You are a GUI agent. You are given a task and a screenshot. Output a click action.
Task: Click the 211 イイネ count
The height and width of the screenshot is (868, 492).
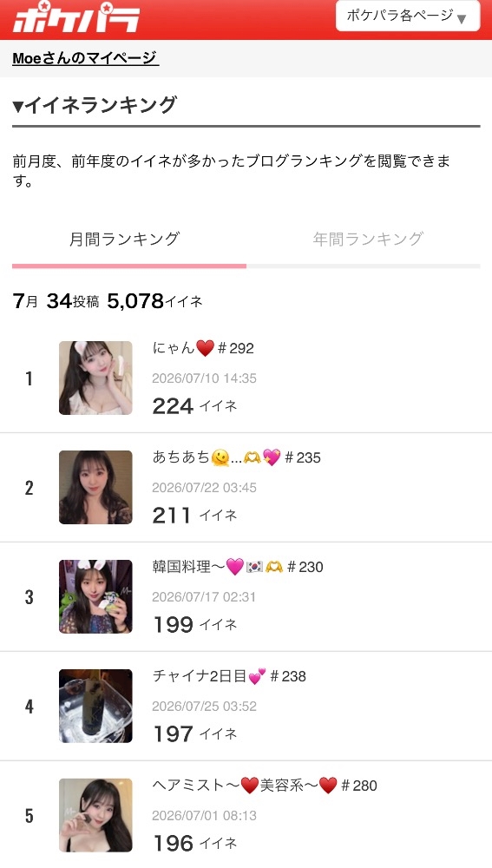[x=195, y=516]
